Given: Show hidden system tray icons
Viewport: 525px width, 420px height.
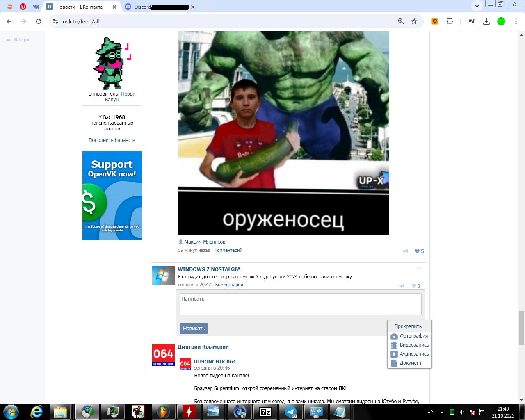Looking at the screenshot, I should click(442, 412).
